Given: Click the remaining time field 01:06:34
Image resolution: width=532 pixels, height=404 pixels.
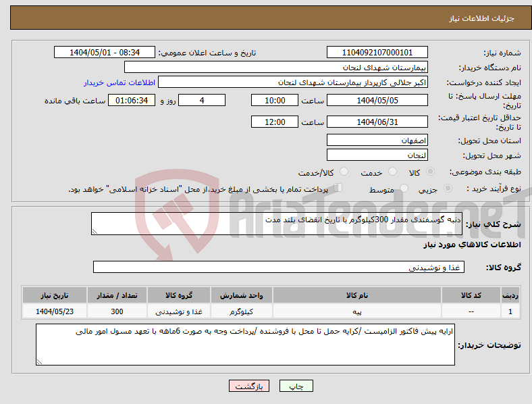Looking at the screenshot, I should 132,100.
